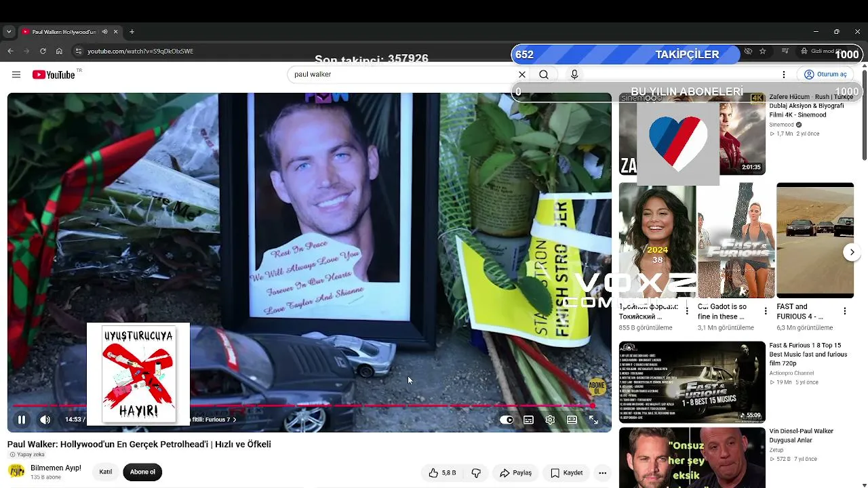Go back in browser history
The width and height of the screenshot is (868, 488).
coord(10,51)
